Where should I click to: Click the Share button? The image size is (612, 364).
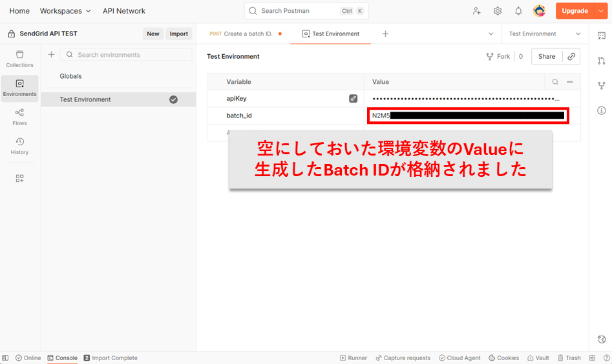coord(547,57)
